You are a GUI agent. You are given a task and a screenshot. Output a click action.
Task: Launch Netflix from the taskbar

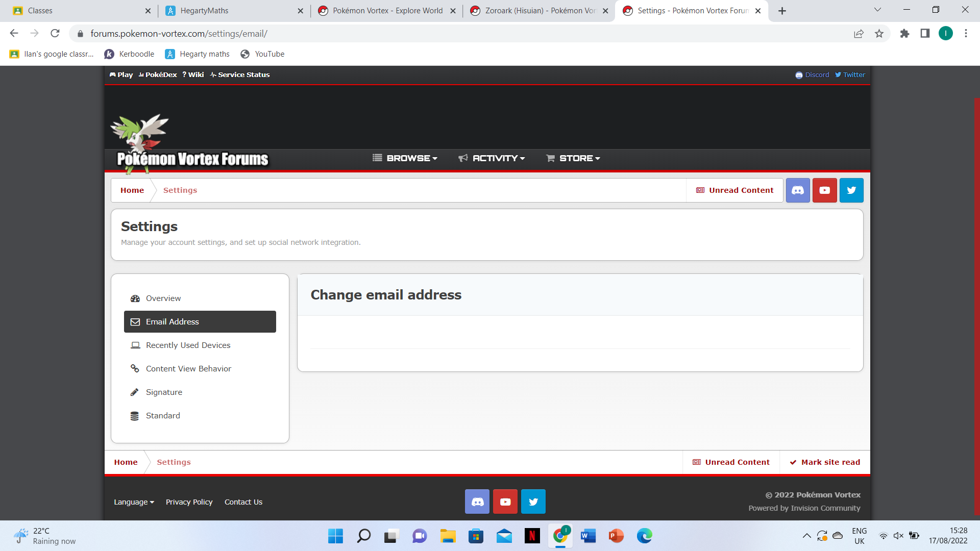tap(532, 536)
